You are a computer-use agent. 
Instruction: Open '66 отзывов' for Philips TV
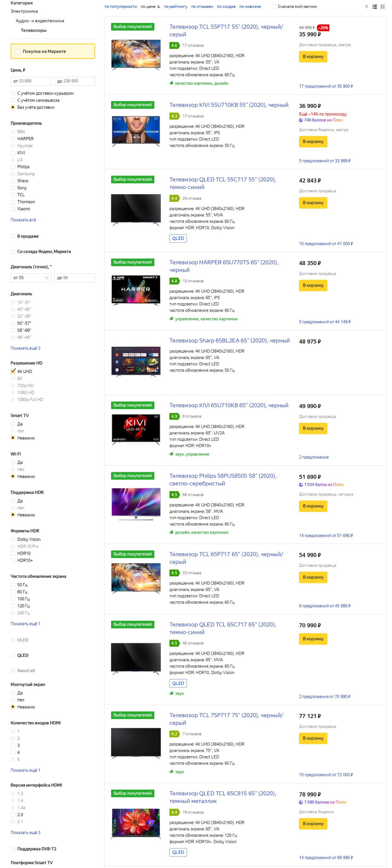tap(193, 495)
